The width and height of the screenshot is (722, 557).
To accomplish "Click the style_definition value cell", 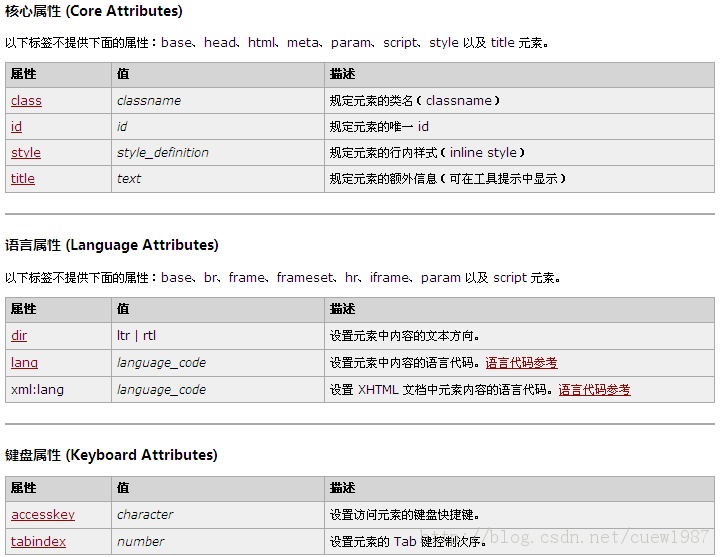I will [218, 152].
